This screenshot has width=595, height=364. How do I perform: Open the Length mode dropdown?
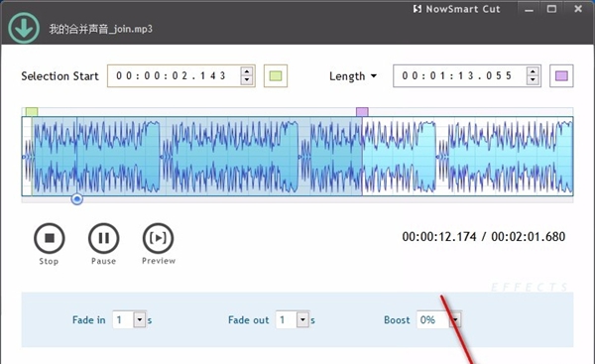pos(353,76)
